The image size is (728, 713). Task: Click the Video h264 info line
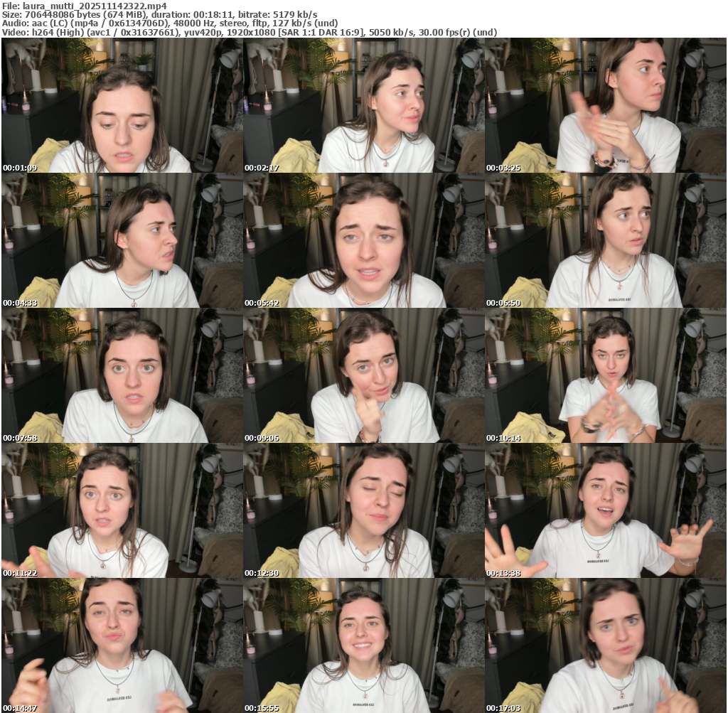[249, 33]
